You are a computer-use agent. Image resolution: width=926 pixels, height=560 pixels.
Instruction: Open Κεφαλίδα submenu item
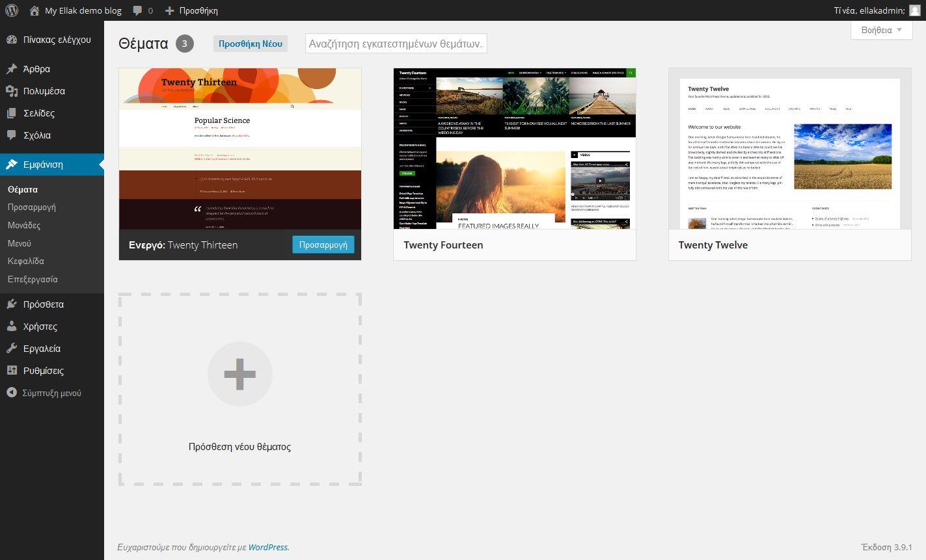26,261
